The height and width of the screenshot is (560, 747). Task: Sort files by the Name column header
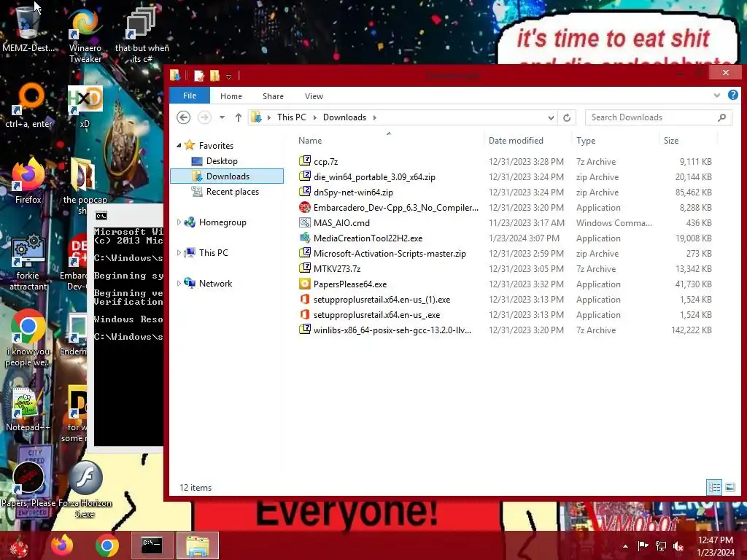point(389,141)
